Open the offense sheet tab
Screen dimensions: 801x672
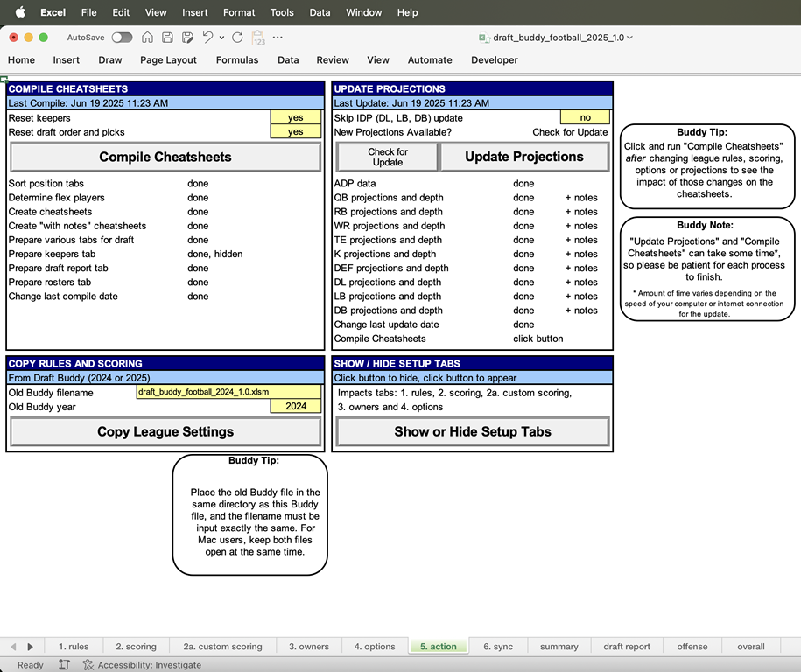tap(692, 647)
